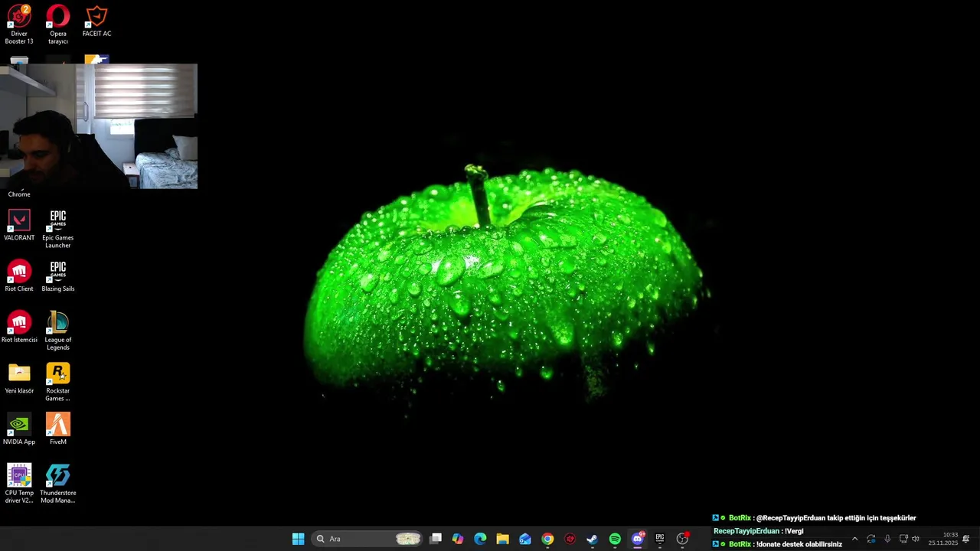This screenshot has width=980, height=551.
Task: Select Blazing Sails desktop icon
Action: 58,276
